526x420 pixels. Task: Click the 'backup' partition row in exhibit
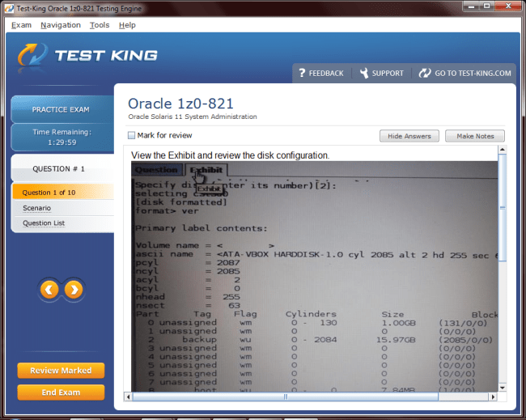point(314,340)
